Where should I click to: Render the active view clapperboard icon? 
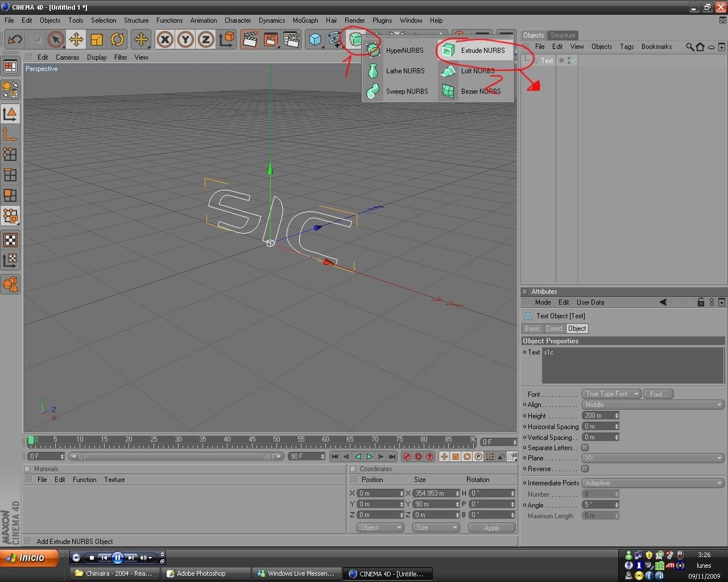(250, 39)
